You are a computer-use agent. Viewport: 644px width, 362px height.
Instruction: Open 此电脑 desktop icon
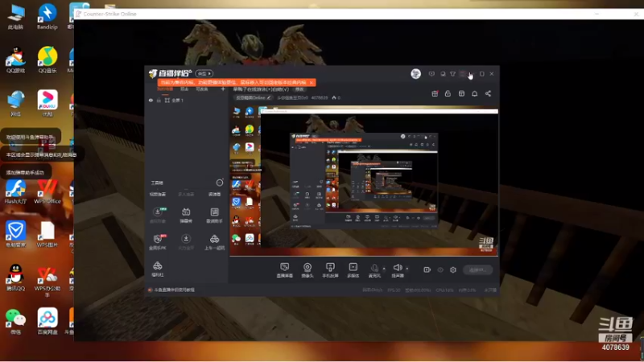[x=15, y=17]
